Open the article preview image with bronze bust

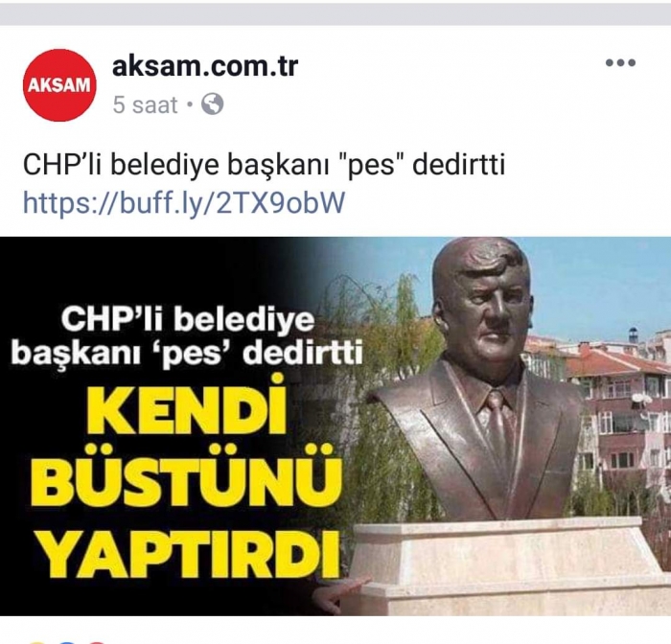(x=335, y=426)
